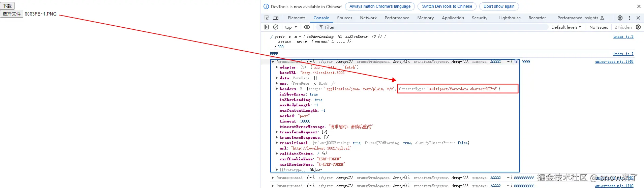The image size is (644, 188).
Task: Click the baseURL value http://localhost:3002
Action: (x=323, y=73)
